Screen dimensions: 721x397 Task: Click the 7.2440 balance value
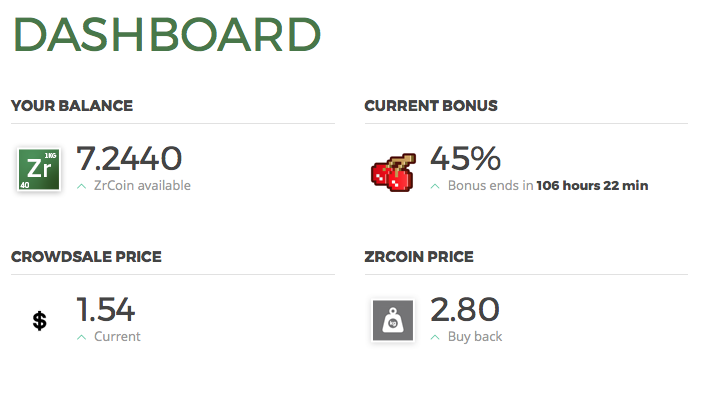(129, 158)
